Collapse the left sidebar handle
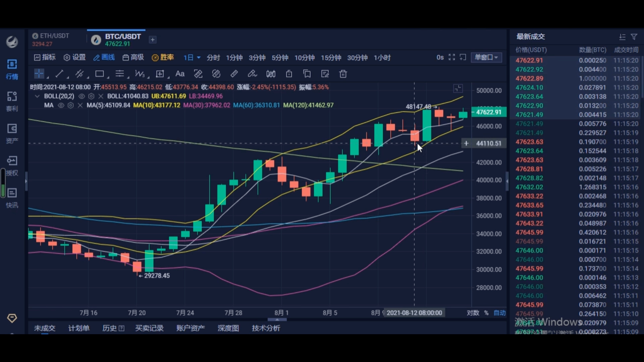The image size is (644, 362). [26, 181]
